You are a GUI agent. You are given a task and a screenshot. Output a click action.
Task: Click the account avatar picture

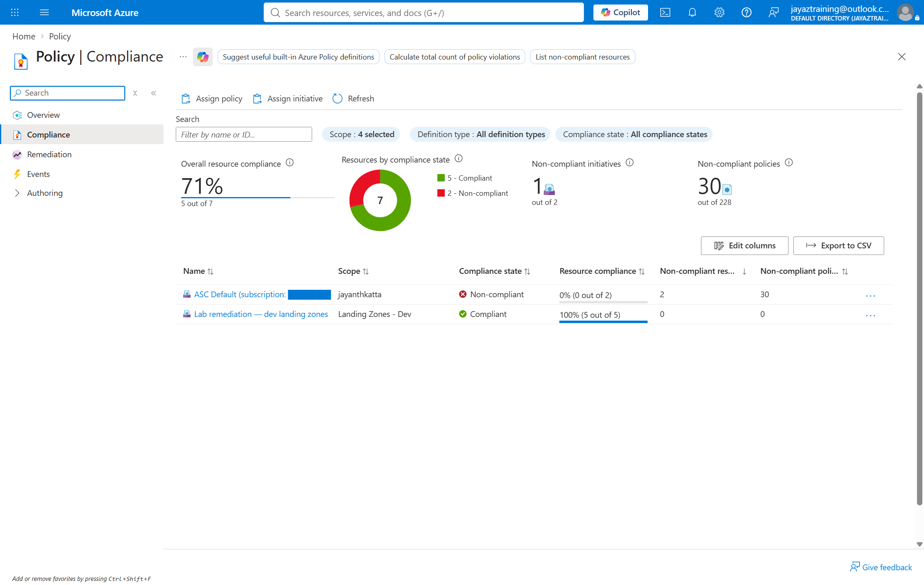905,12
